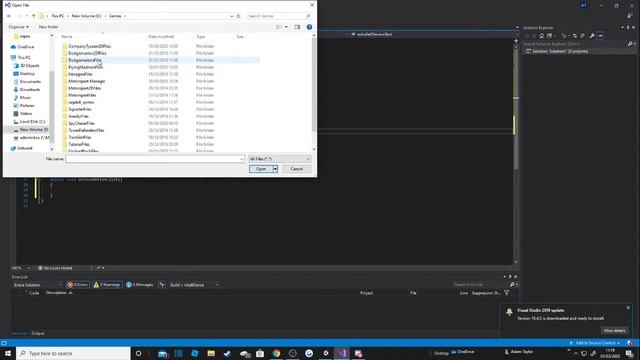The image size is (640, 360).
Task: Open the Add to Source Control dropdown
Action: point(595,343)
